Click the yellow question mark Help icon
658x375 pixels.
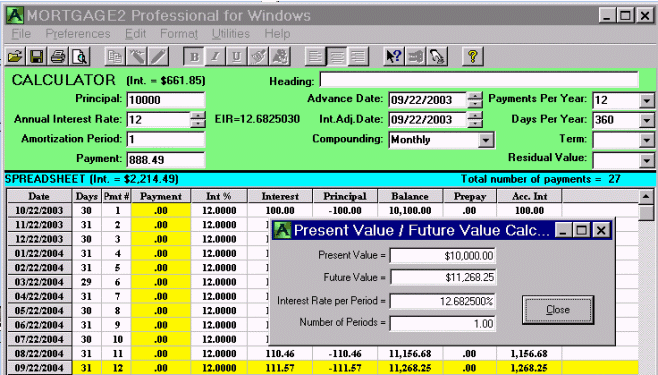[x=473, y=56]
